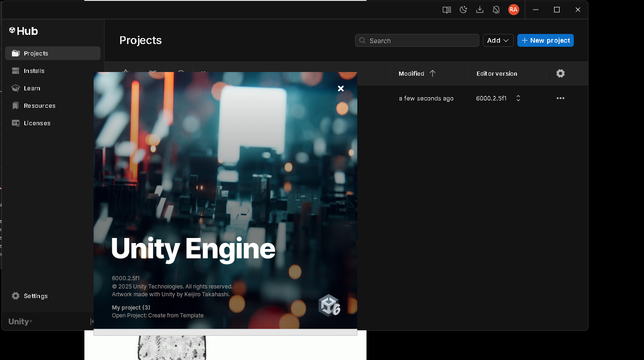
Task: Click the Unity Technologies copyright line
Action: [x=172, y=287]
